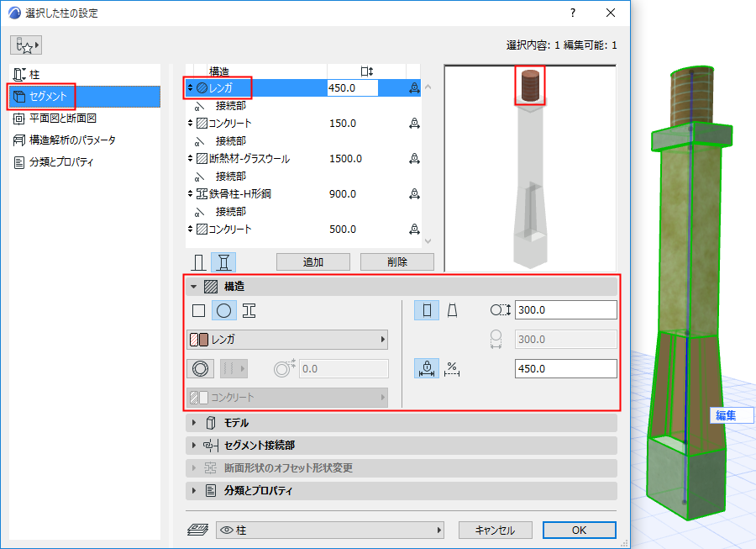The image size is (756, 549).
Task: Click the favorites star icon at top left
Action: click(26, 44)
